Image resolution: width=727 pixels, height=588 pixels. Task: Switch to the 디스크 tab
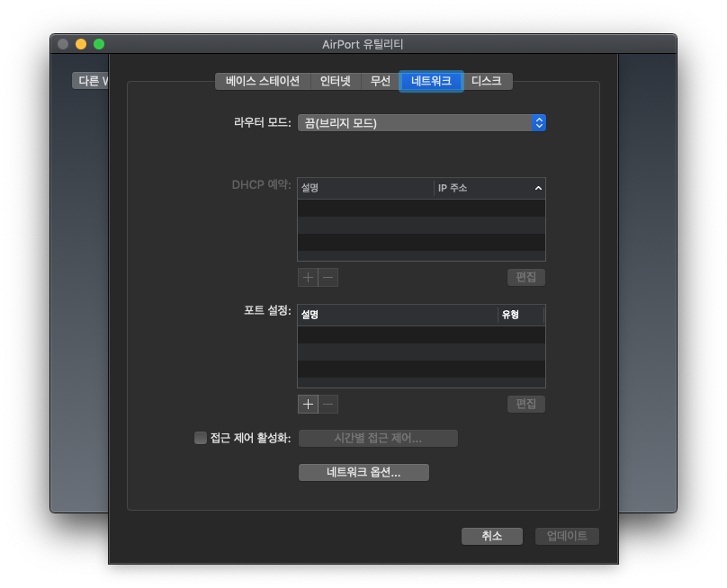tap(487, 81)
